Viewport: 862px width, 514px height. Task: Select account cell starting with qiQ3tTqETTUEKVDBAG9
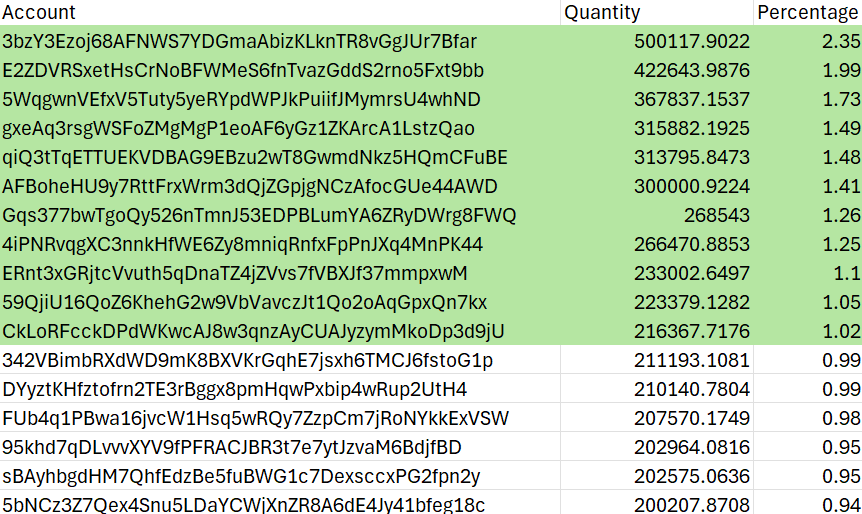tap(280, 157)
